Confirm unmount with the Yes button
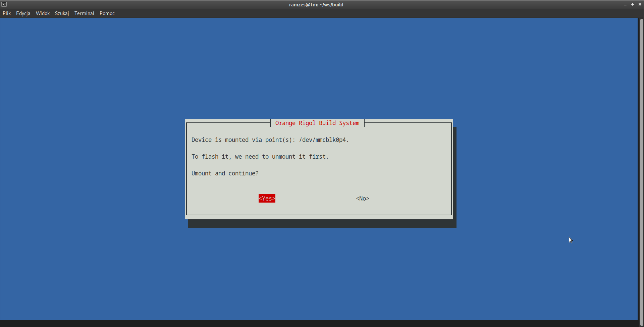 pos(267,199)
